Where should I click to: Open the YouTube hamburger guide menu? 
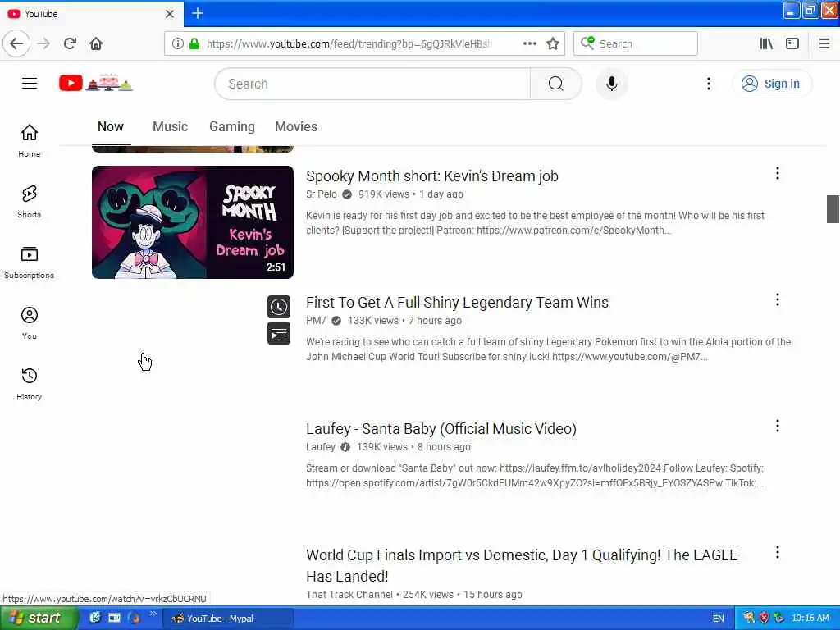30,84
